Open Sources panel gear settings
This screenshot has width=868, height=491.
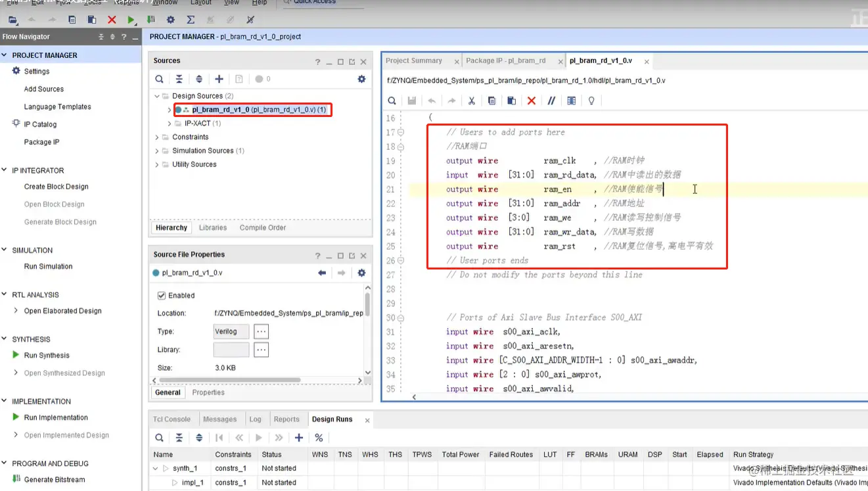coord(361,79)
